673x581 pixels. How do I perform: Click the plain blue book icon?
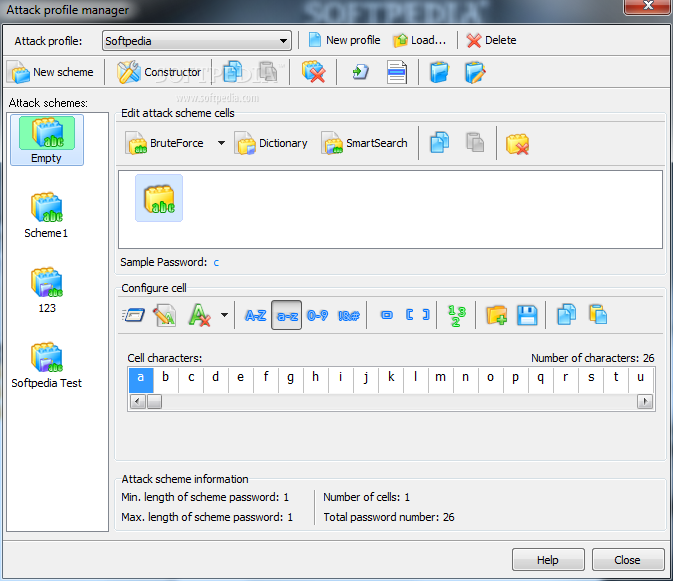click(440, 72)
